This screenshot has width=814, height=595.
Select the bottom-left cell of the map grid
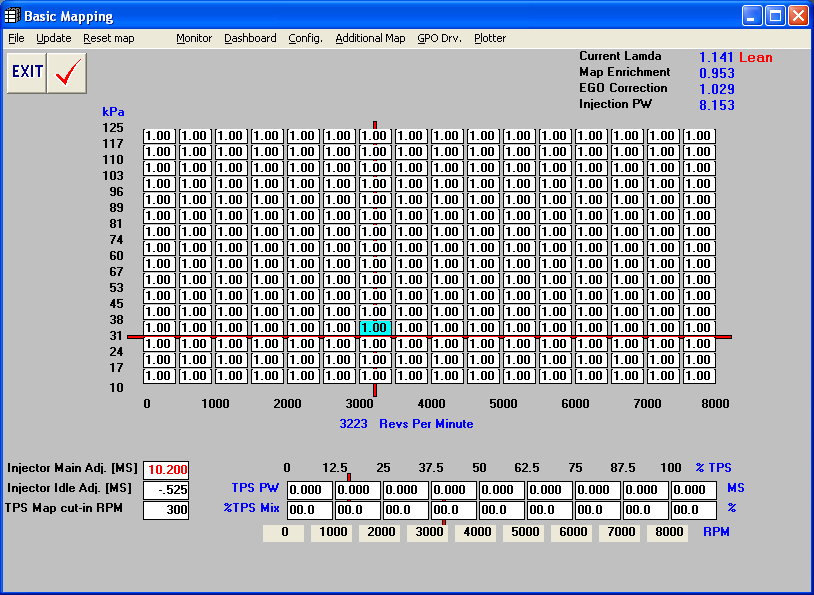(x=159, y=376)
